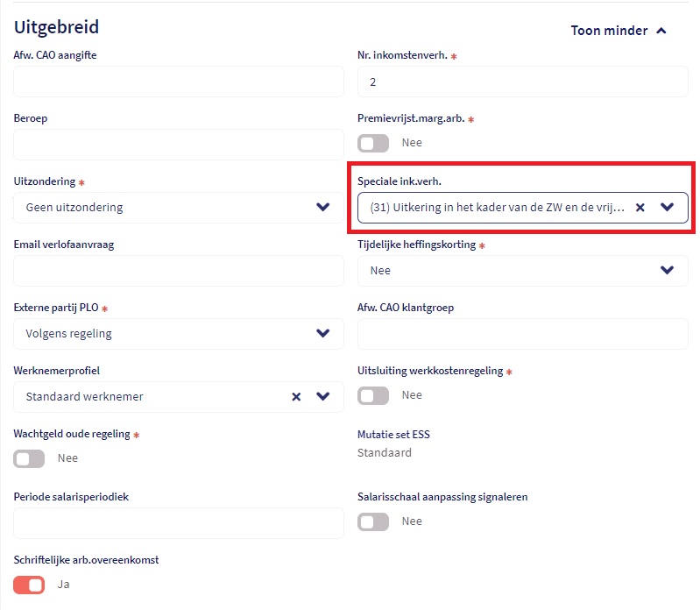
Task: Click the Afw. CAO aangifte field
Action: [179, 82]
